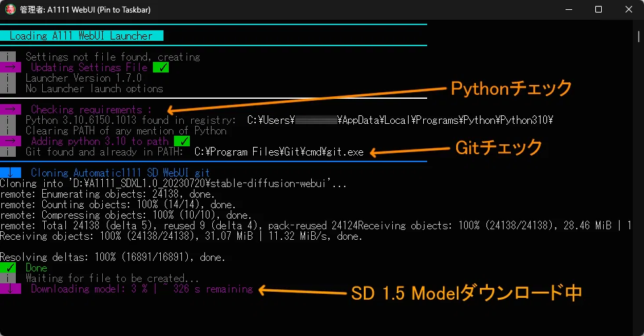Click the 'Loading A111 WebUI Launcher' banner

82,36
